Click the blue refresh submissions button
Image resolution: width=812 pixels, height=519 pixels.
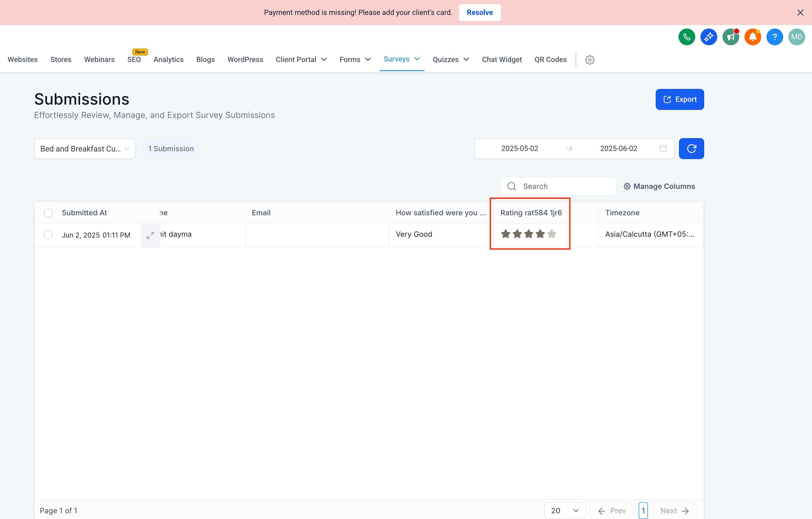pyautogui.click(x=691, y=149)
